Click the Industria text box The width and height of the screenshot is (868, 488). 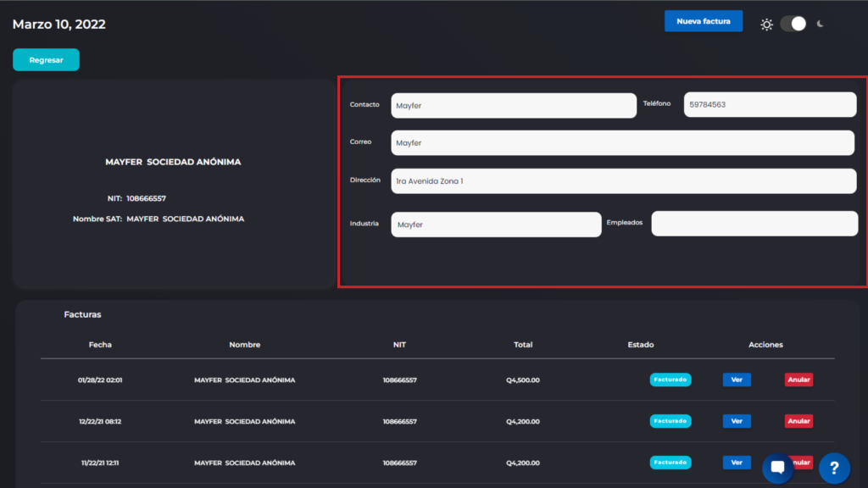click(x=496, y=225)
